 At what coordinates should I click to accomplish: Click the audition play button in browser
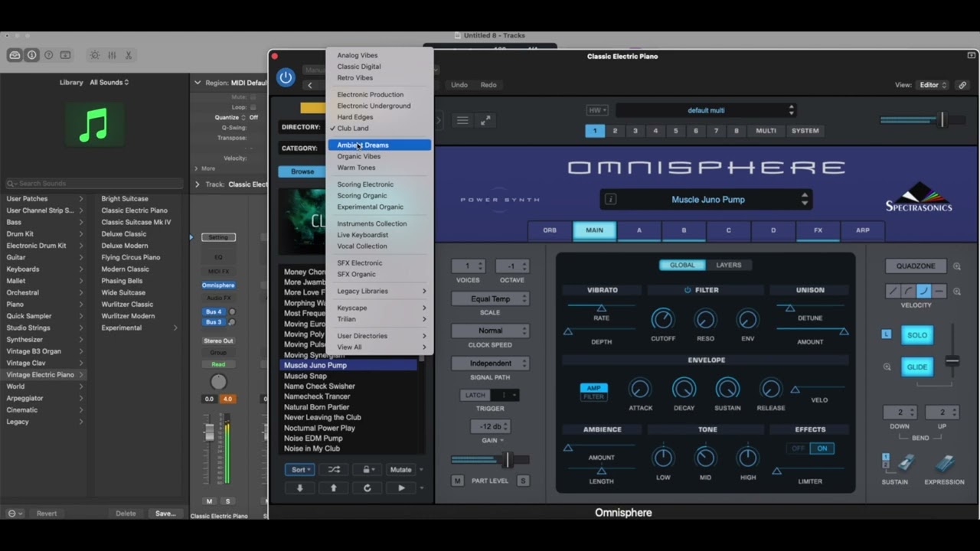click(401, 488)
